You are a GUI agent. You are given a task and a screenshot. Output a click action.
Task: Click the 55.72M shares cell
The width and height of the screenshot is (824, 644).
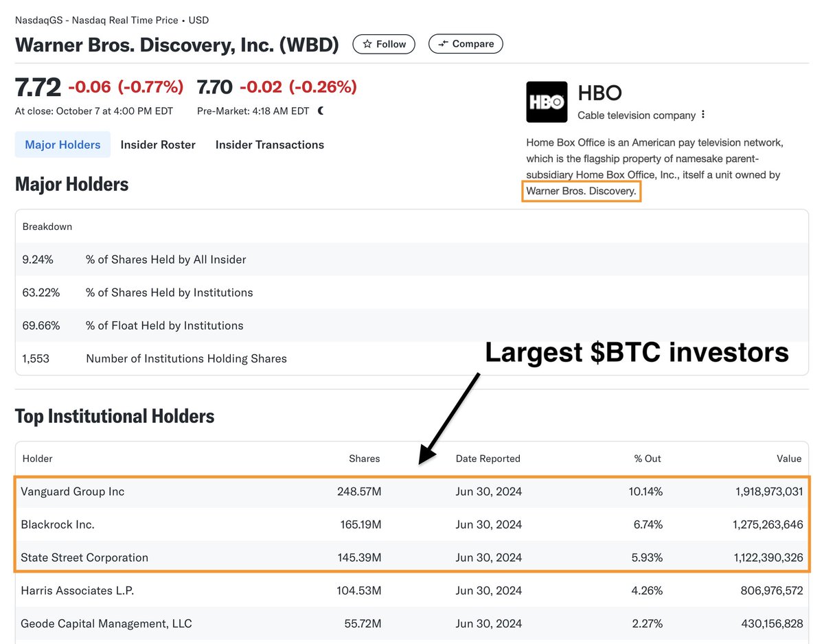[363, 623]
